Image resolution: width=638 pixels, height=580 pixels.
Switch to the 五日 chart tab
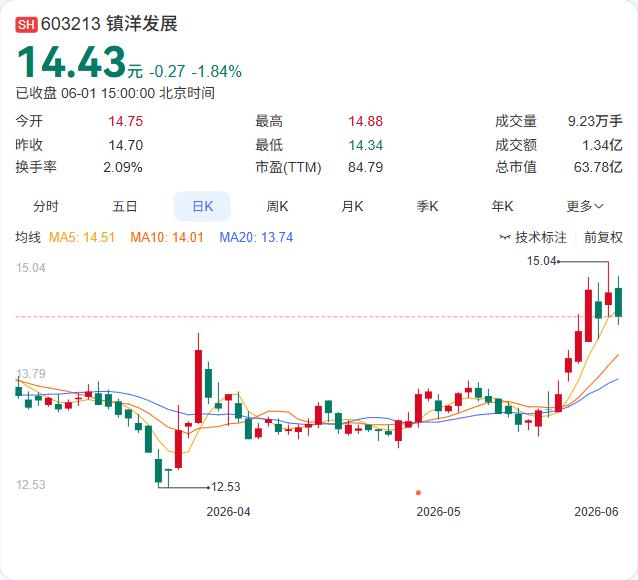point(125,206)
